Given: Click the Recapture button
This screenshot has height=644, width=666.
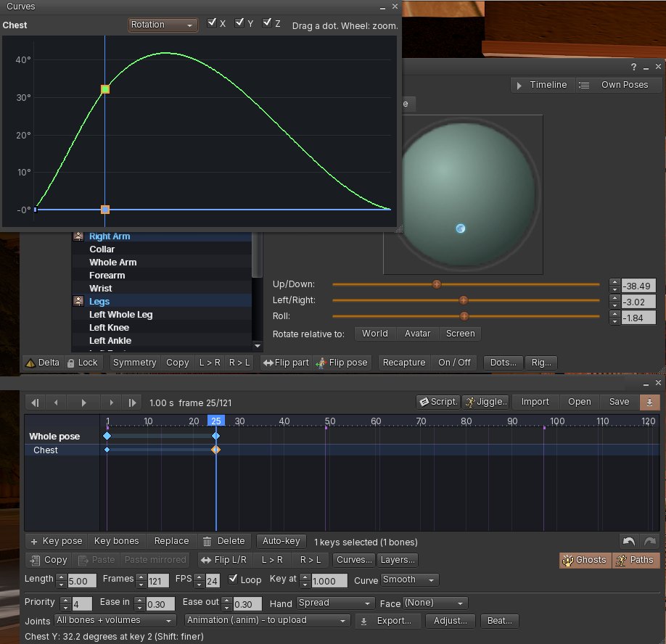Looking at the screenshot, I should pos(404,363).
